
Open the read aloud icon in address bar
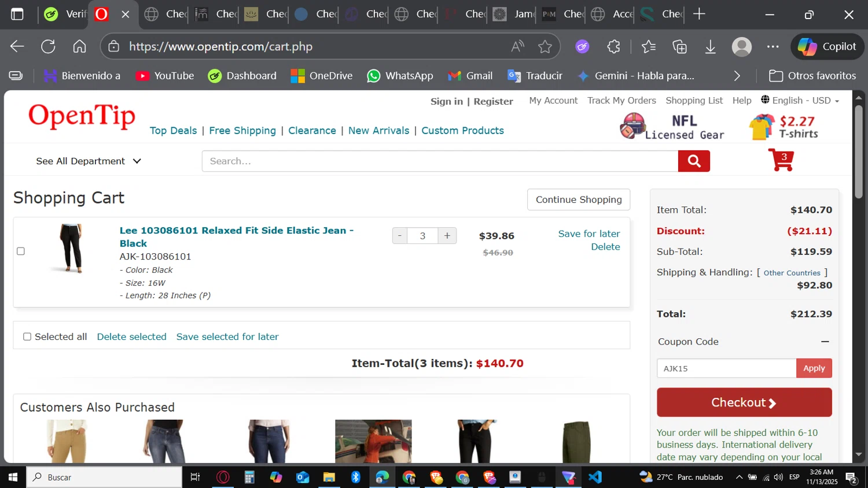[517, 46]
